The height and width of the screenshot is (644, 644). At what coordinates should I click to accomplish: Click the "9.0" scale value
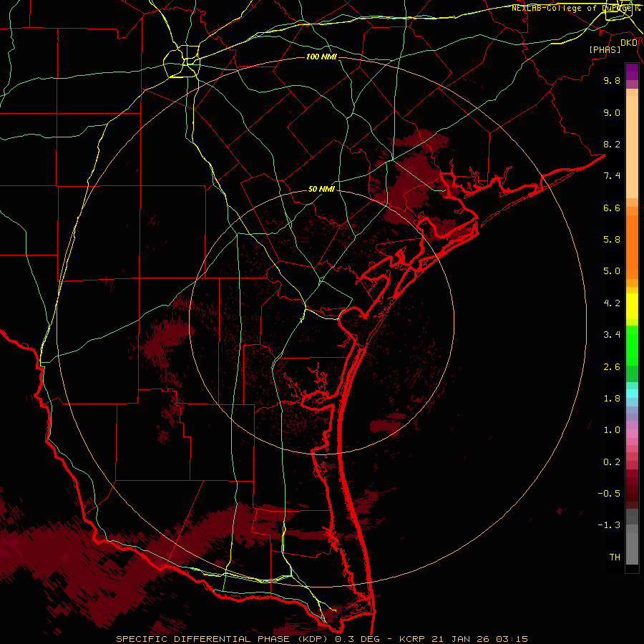[x=612, y=112]
